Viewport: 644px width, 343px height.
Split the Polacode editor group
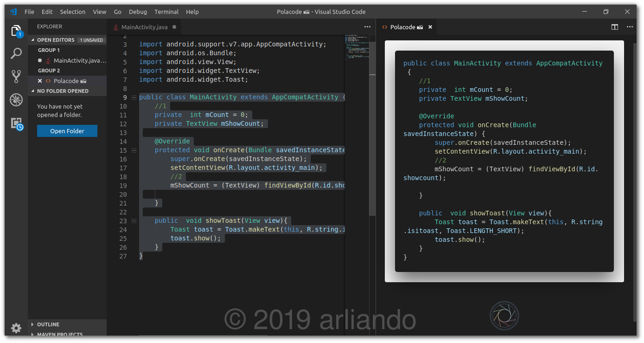(x=614, y=27)
